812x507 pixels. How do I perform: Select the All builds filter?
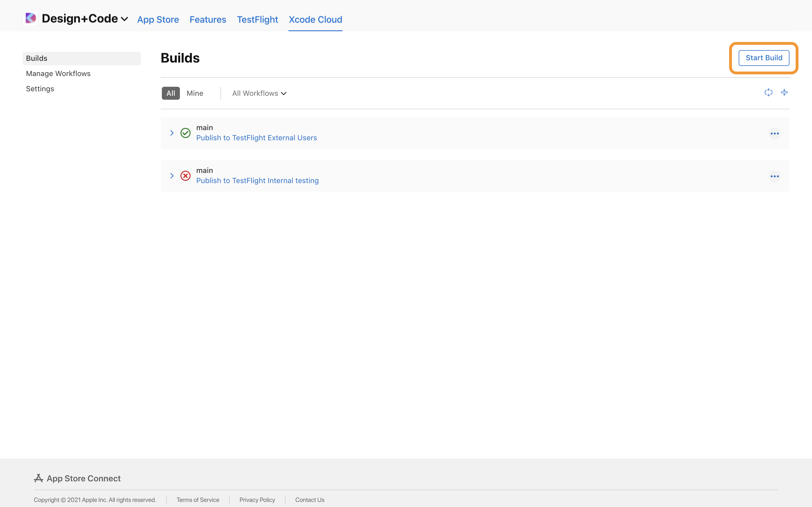click(x=171, y=93)
